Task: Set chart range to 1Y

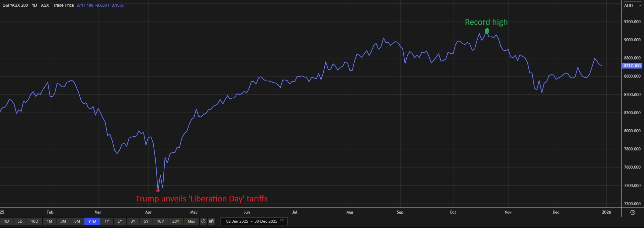Action: pyautogui.click(x=107, y=221)
